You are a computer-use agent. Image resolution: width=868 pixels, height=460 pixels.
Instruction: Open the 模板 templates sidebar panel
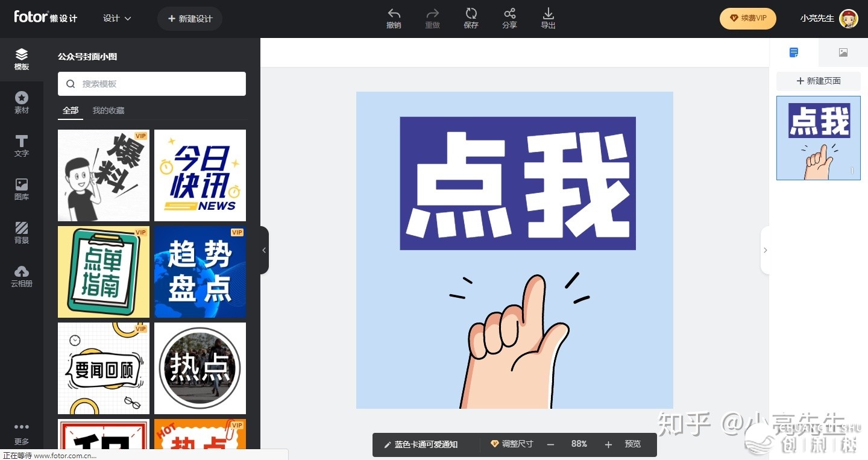click(22, 60)
